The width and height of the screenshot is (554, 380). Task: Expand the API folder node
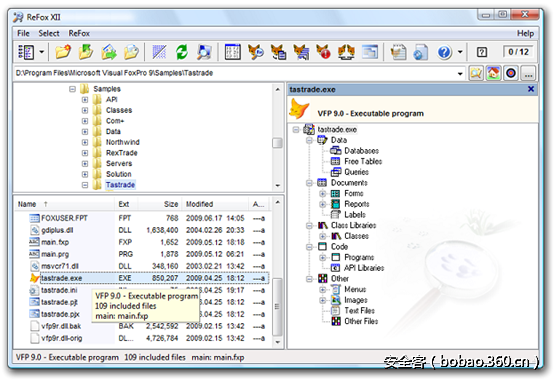click(x=85, y=100)
